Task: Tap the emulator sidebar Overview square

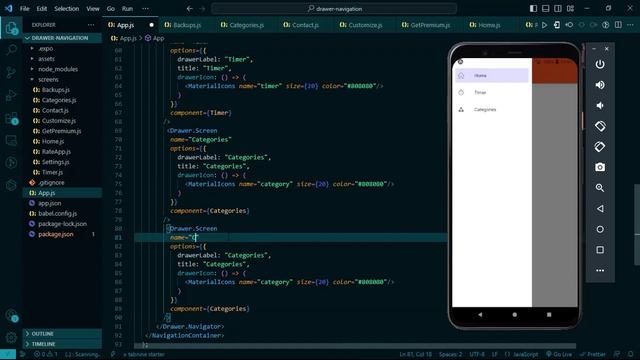Action: (600, 250)
